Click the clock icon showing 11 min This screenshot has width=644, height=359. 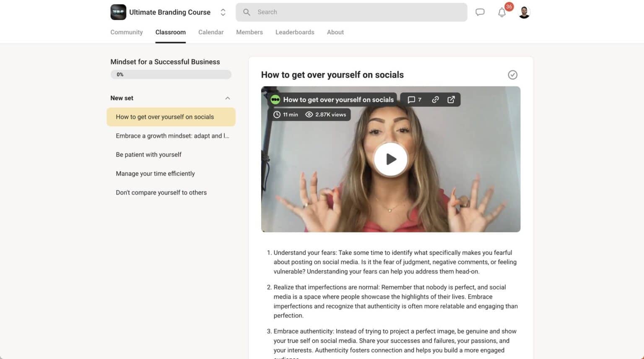[x=277, y=114]
